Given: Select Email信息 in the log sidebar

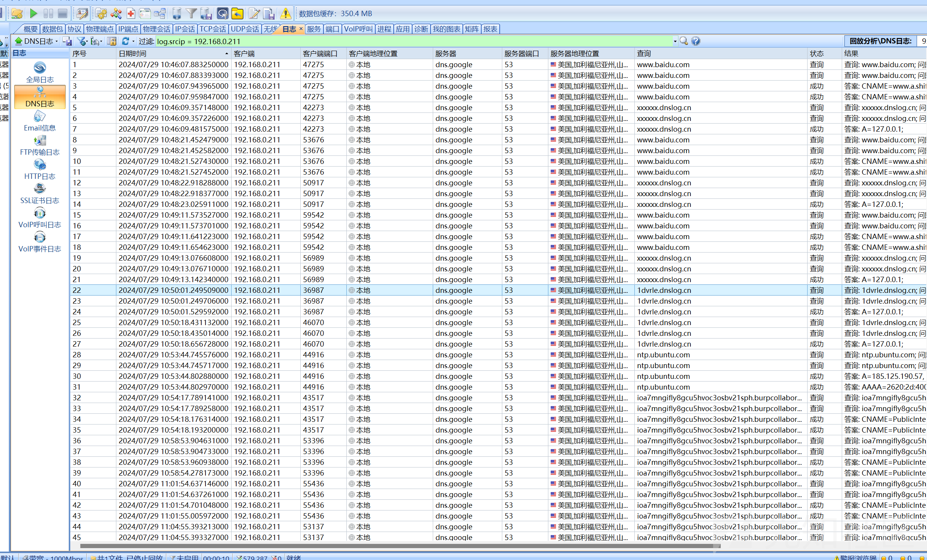Looking at the screenshot, I should pos(40,121).
